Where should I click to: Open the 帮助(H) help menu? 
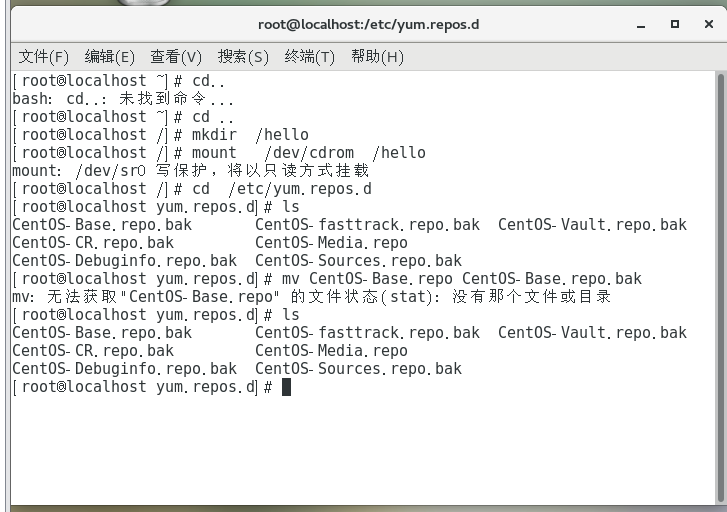click(x=376, y=56)
